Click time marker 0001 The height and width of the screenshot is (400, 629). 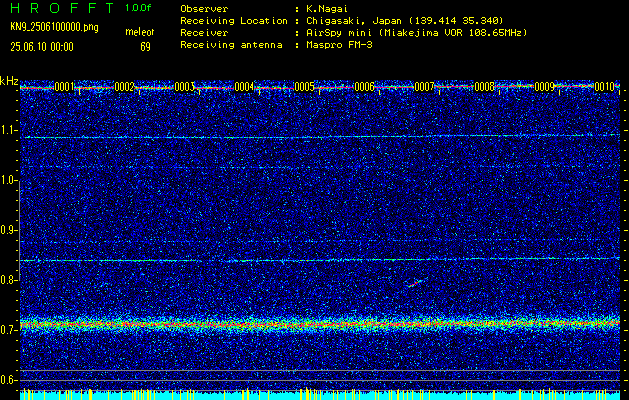point(64,87)
